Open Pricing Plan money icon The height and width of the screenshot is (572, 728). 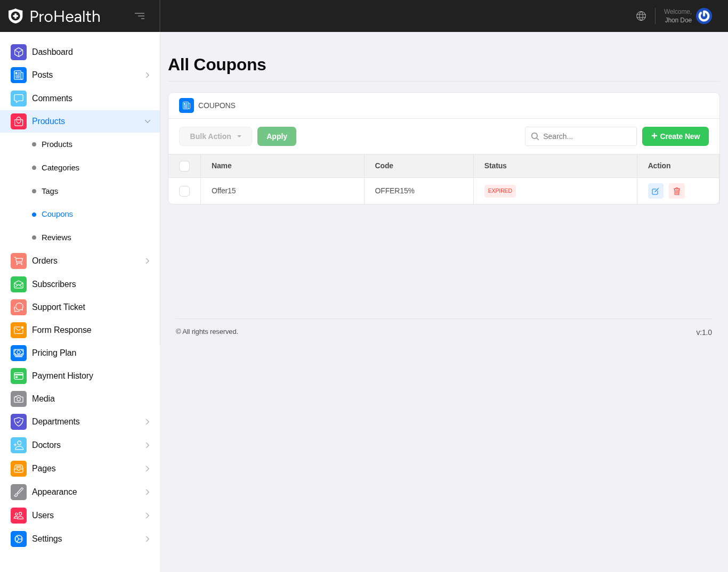19,353
